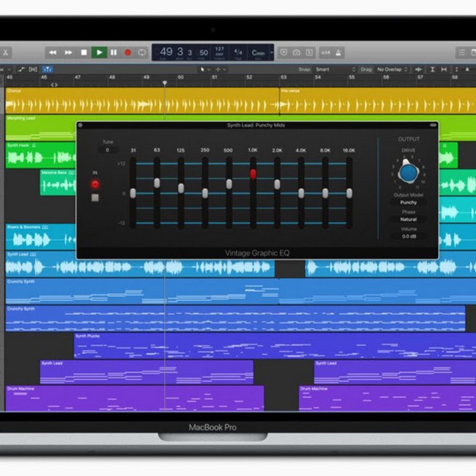The width and height of the screenshot is (476, 476).
Task: Toggle the 1234 count-in button
Action: 325,52
